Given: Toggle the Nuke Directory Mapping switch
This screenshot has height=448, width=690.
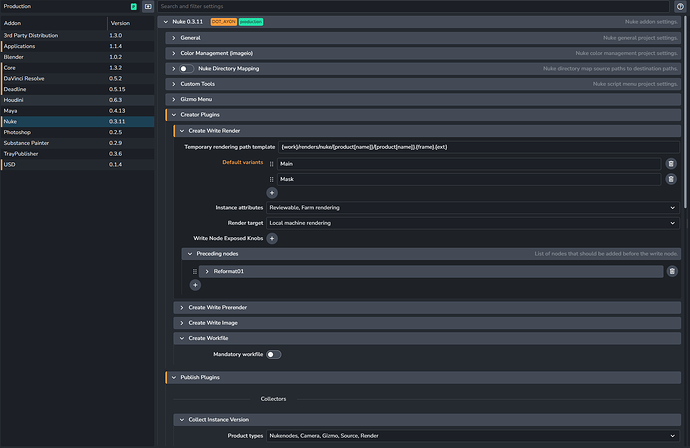Looking at the screenshot, I should click(x=187, y=68).
